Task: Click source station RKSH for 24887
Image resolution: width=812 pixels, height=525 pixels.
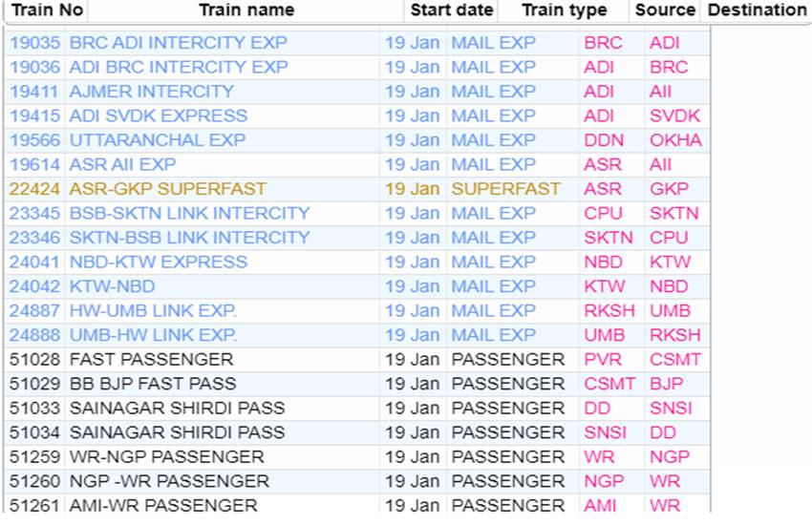Action: click(609, 310)
